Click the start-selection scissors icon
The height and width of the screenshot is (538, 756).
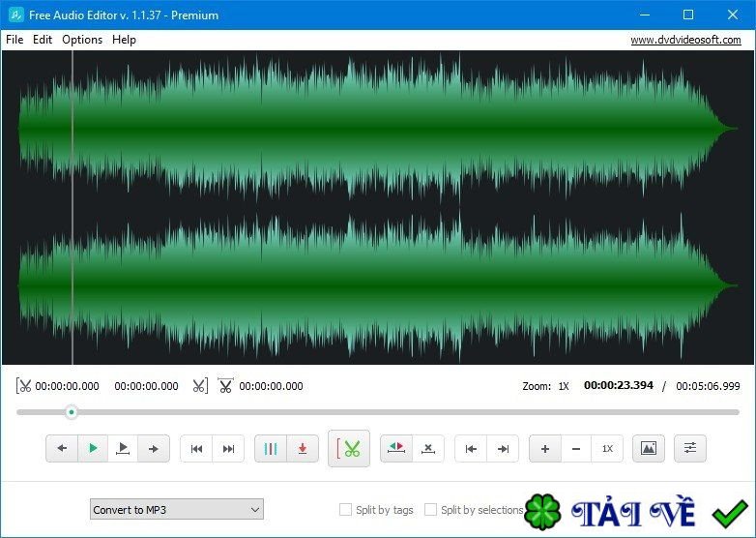pos(23,385)
